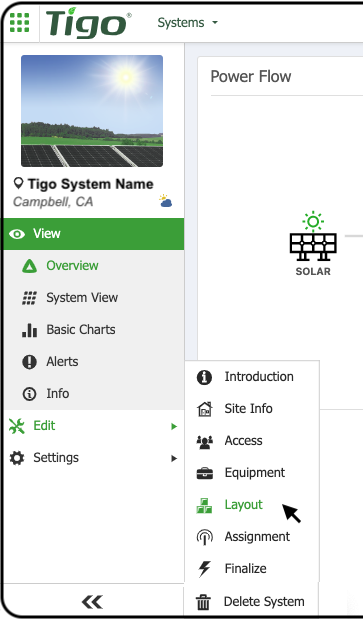The image size is (363, 619).
Task: Click the Info circle icon in sidebar
Action: (x=30, y=394)
